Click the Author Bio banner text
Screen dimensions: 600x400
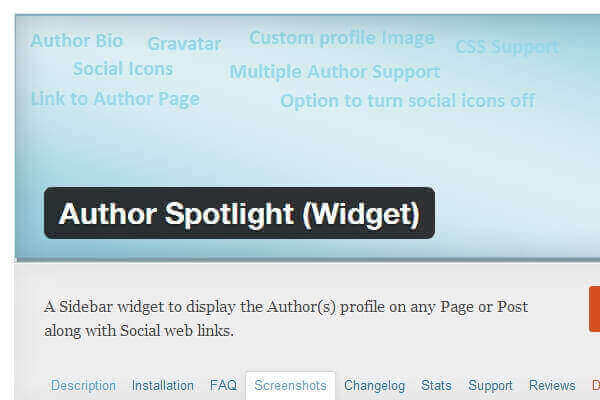point(77,41)
